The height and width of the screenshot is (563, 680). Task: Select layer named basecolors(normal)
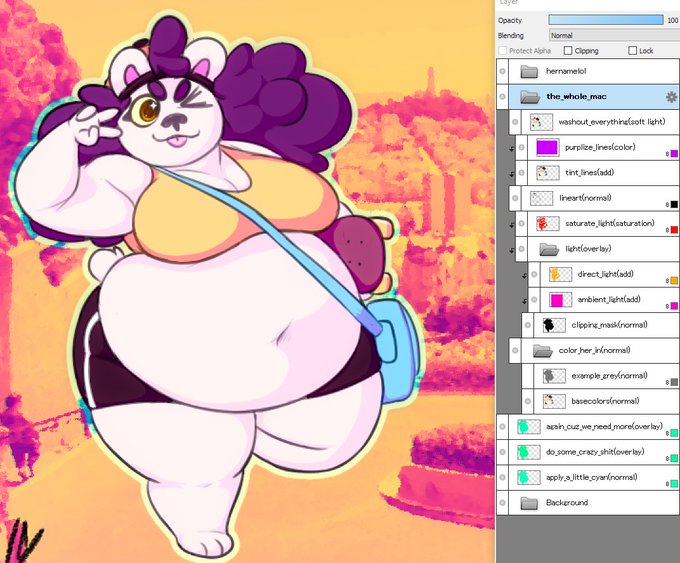605,401
